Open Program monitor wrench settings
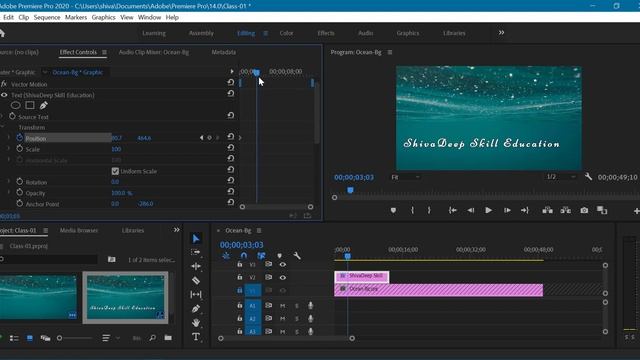 (588, 177)
